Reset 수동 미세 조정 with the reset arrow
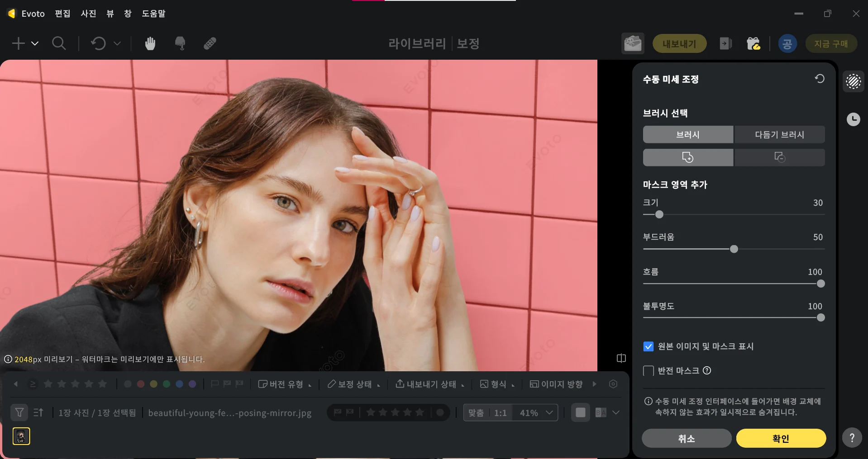This screenshot has height=459, width=868. (820, 79)
